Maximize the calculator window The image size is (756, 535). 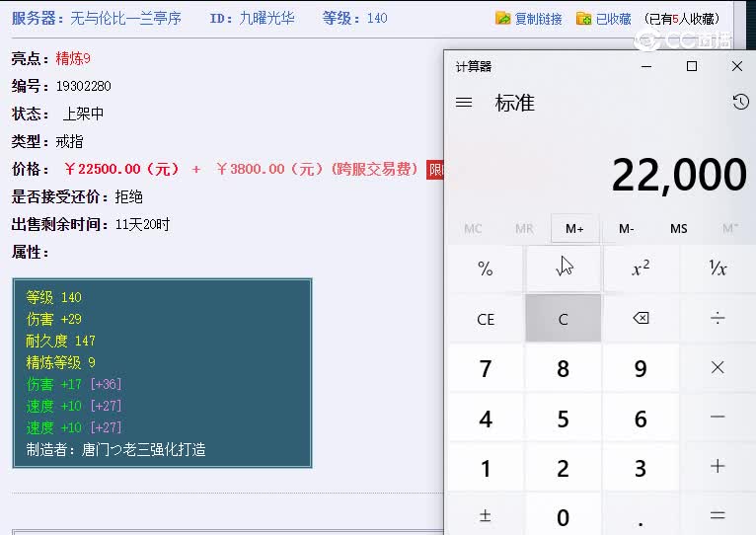tap(692, 66)
